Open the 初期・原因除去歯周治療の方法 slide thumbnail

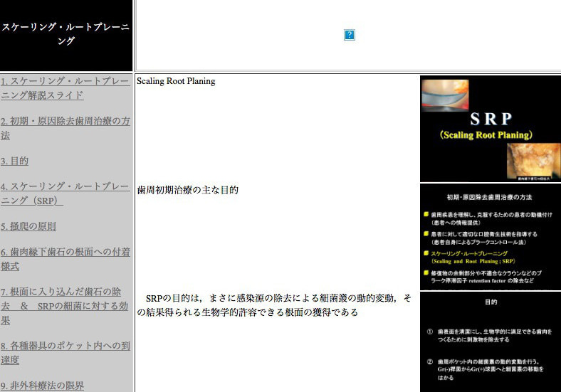click(490, 236)
